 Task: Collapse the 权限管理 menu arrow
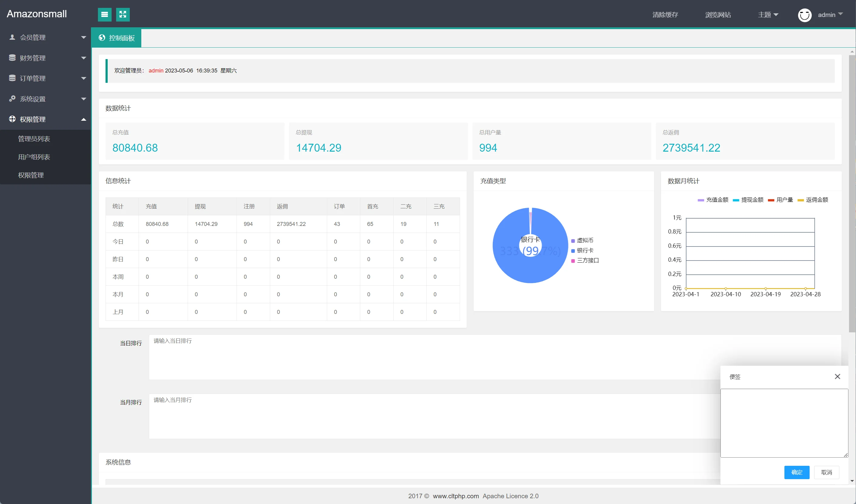(84, 119)
